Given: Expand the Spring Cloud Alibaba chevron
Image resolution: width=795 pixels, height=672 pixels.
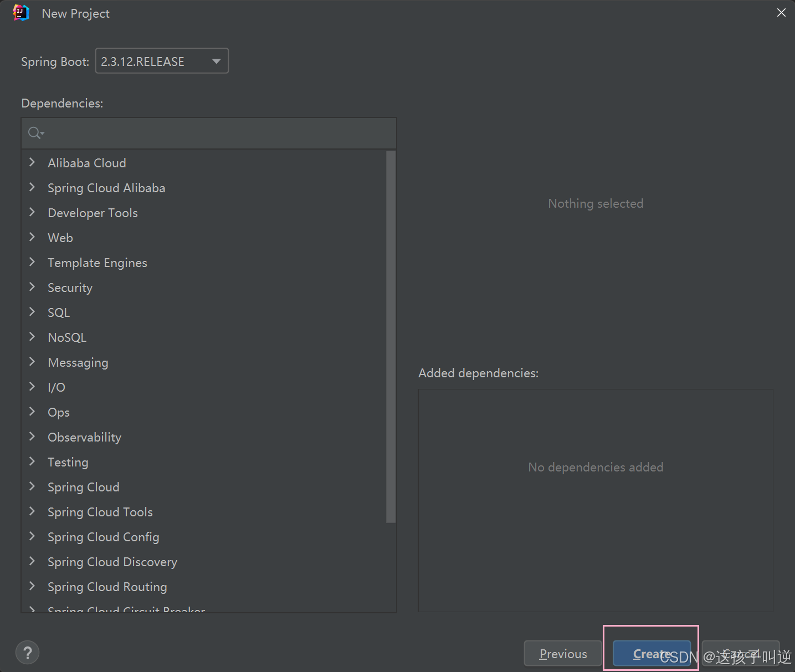Looking at the screenshot, I should 32,187.
